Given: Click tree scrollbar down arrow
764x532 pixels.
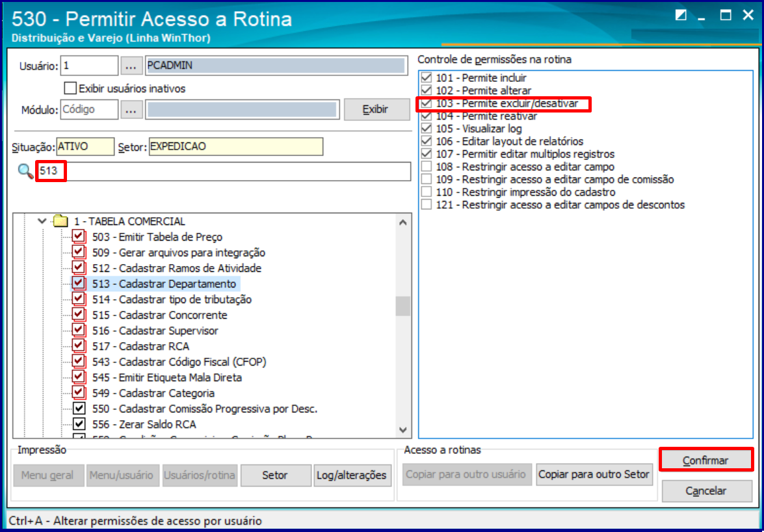Looking at the screenshot, I should [x=402, y=430].
